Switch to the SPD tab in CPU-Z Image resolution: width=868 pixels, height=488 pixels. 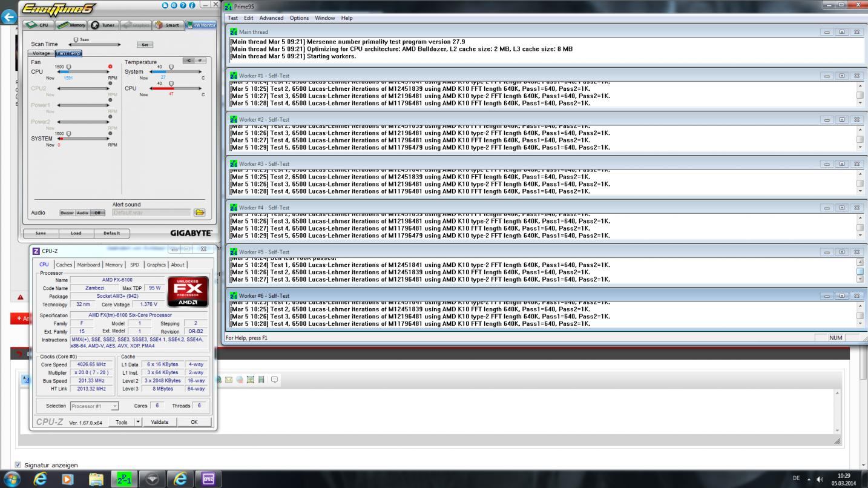tap(134, 265)
